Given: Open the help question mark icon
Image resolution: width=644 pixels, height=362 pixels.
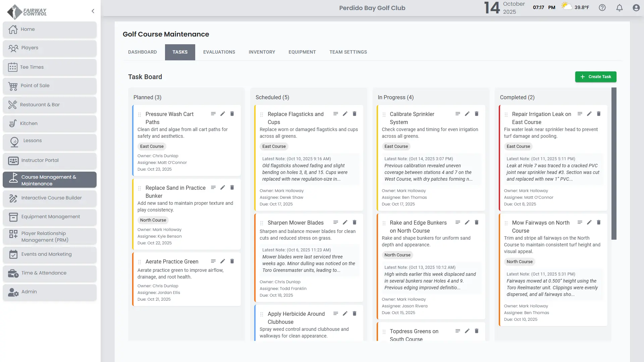Looking at the screenshot, I should click(x=602, y=8).
